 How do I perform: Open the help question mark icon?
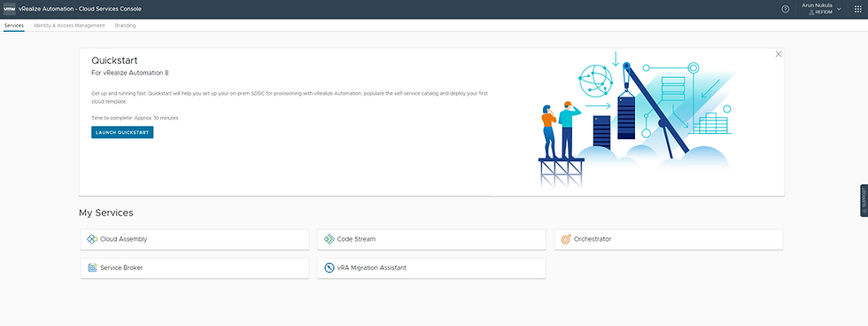coord(785,9)
